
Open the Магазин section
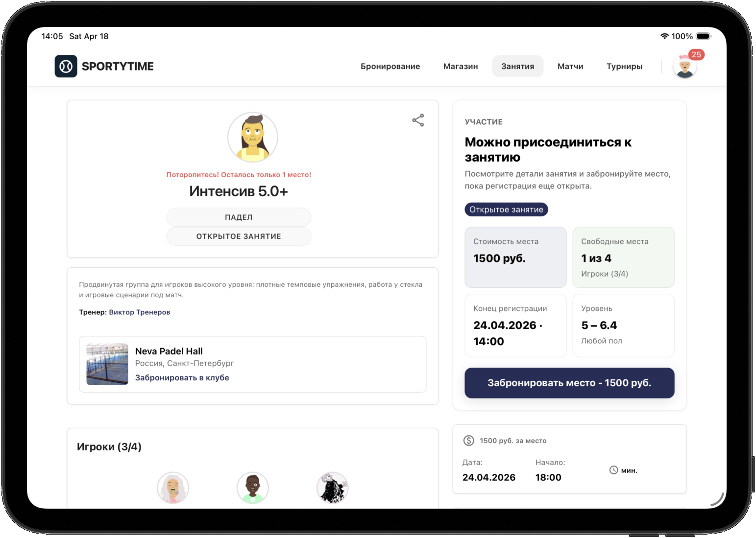coord(460,66)
